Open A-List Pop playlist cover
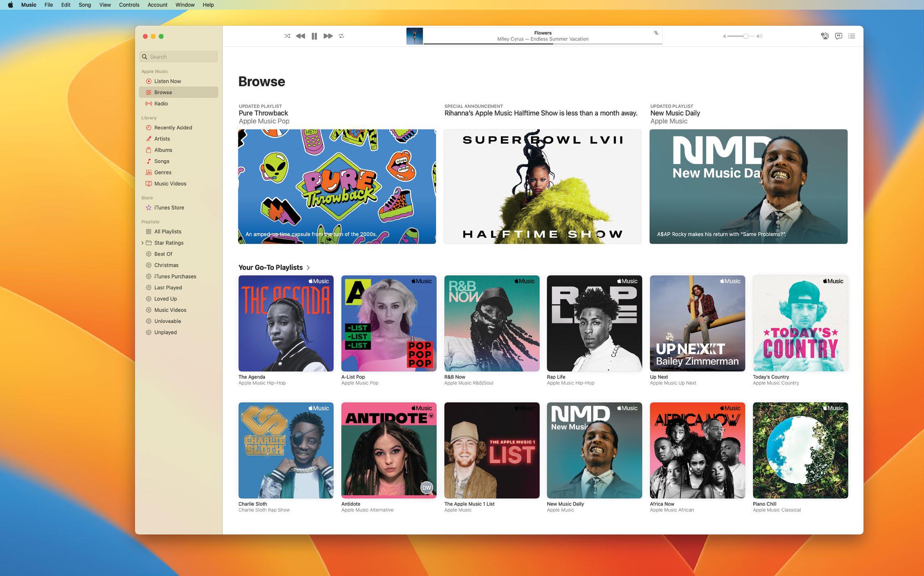 (389, 323)
